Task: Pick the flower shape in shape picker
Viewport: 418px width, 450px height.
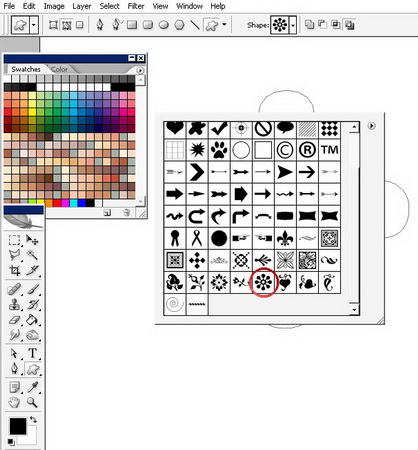Action: click(x=263, y=282)
